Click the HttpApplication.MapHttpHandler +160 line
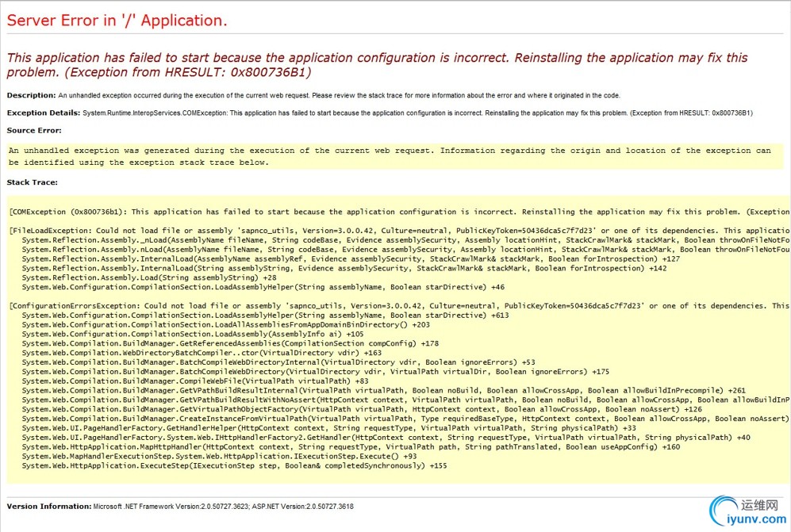Screen dimensions: 791x532 [351, 447]
